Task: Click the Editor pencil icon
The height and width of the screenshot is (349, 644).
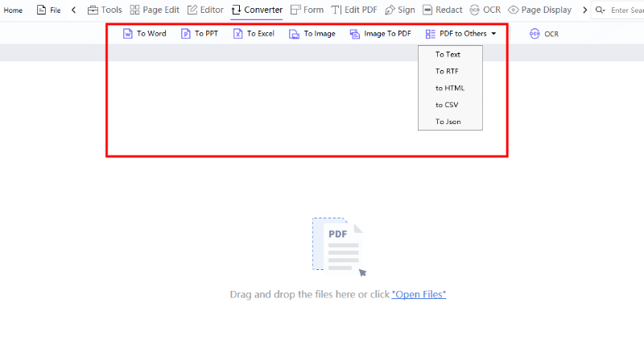Action: [x=192, y=10]
